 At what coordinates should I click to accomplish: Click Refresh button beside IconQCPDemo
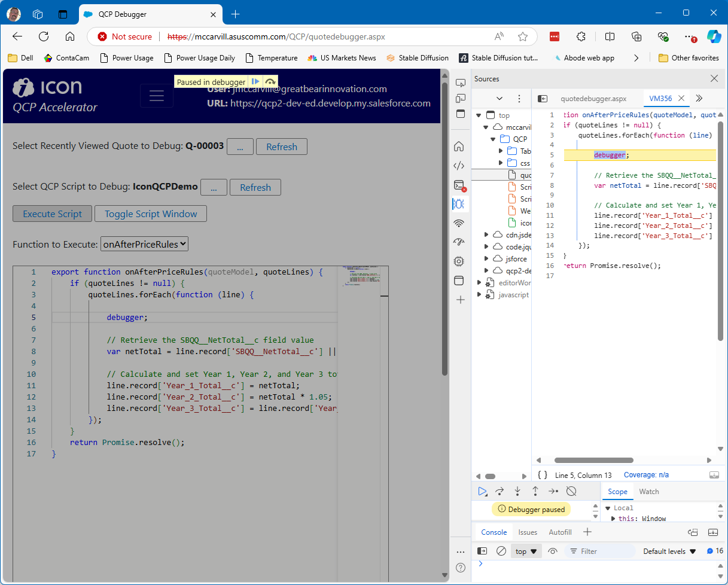point(255,187)
